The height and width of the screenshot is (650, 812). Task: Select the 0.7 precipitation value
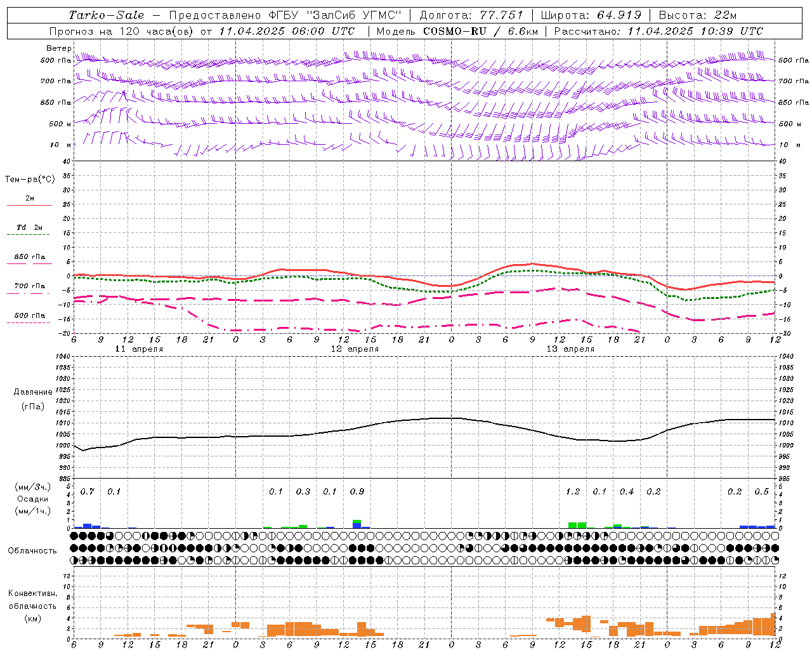coord(88,492)
